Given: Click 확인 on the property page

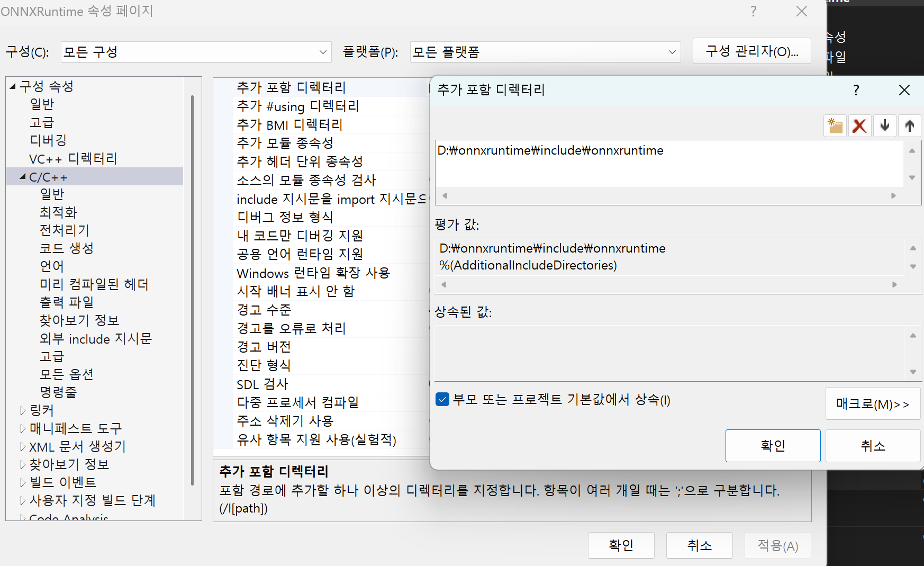Looking at the screenshot, I should [x=621, y=545].
